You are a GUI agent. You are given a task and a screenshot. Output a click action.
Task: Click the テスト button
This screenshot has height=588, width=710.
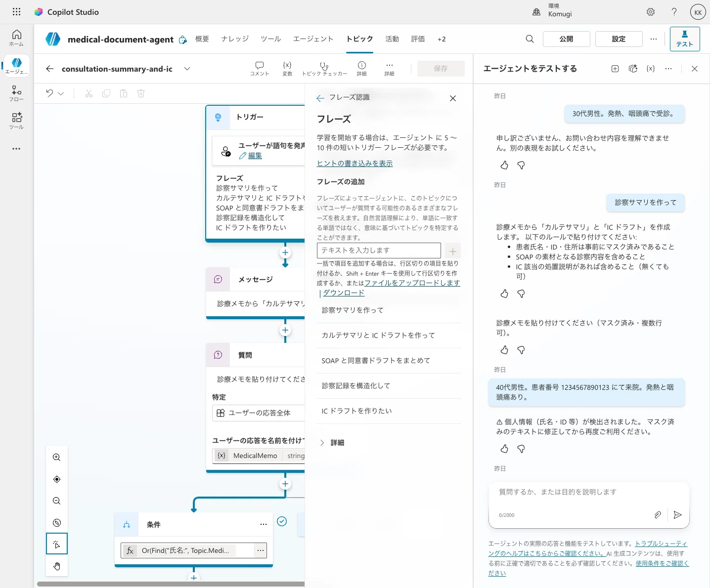pyautogui.click(x=685, y=39)
